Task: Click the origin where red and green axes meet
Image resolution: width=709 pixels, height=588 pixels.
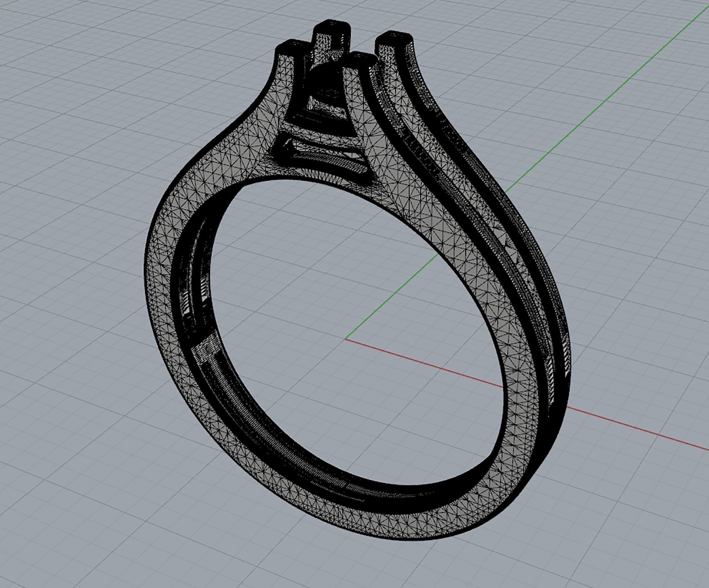Action: tap(346, 338)
